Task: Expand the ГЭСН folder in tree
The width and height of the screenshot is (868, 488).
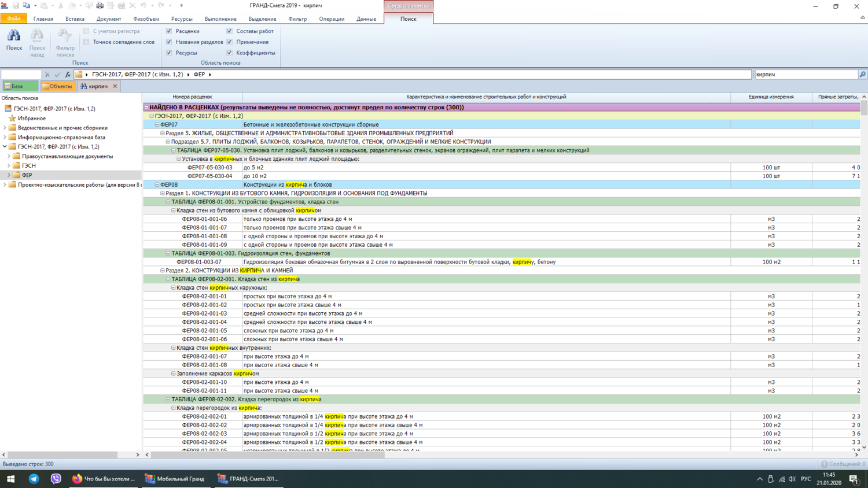Action: tap(9, 165)
